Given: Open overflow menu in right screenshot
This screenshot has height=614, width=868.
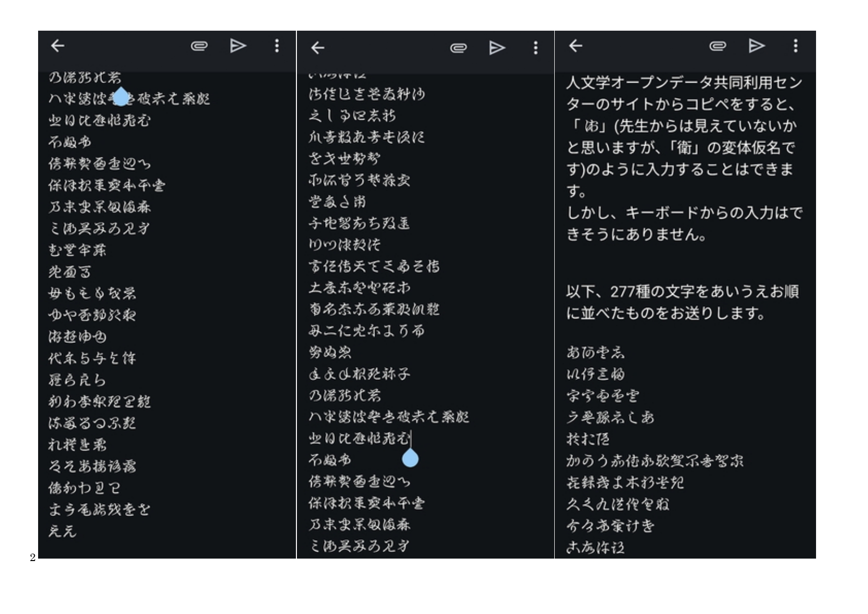Looking at the screenshot, I should click(x=795, y=46).
